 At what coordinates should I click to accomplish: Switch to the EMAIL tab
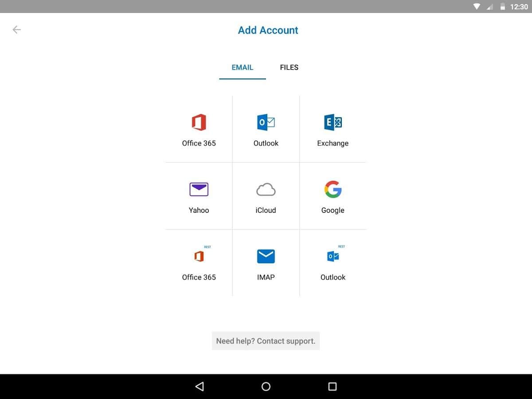[x=243, y=67]
